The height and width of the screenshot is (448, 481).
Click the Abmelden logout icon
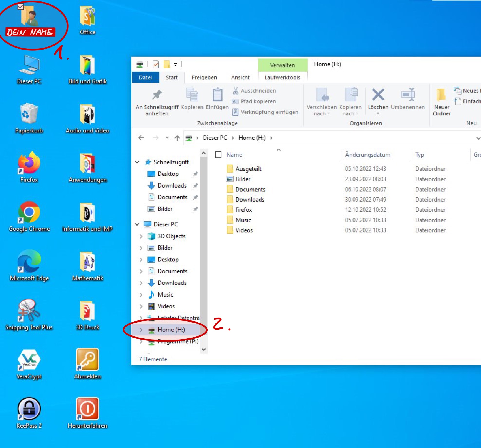click(87, 360)
